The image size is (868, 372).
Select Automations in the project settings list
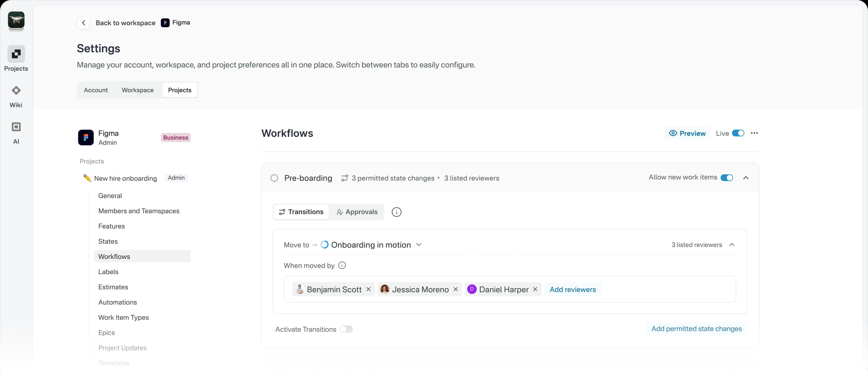pyautogui.click(x=117, y=302)
